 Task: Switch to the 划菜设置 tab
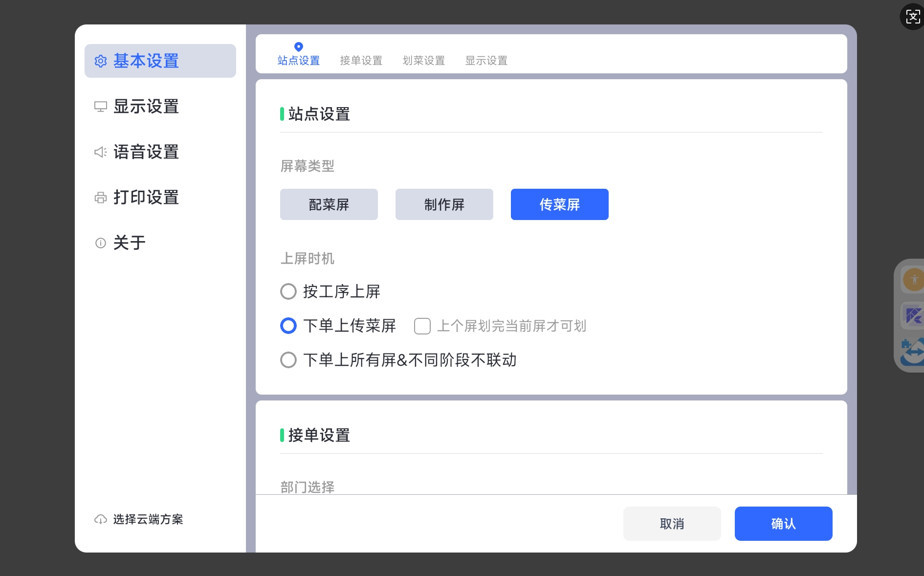click(423, 61)
